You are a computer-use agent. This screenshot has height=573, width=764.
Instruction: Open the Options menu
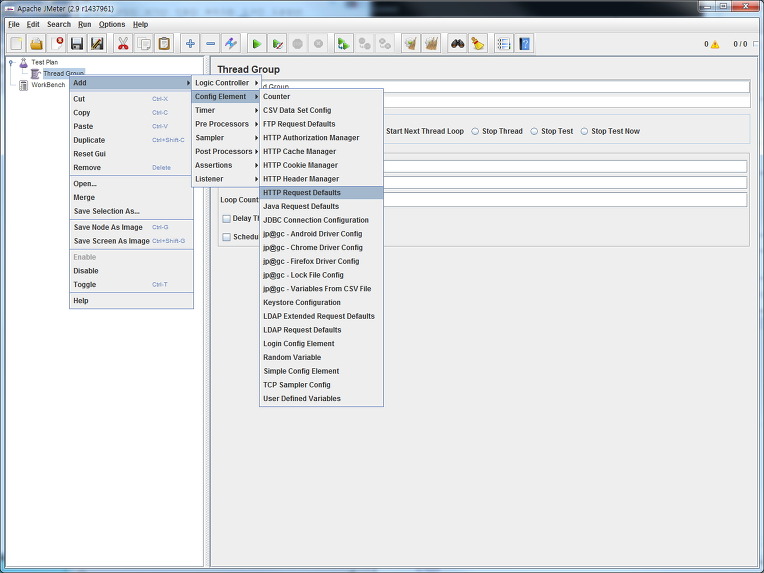pos(112,24)
